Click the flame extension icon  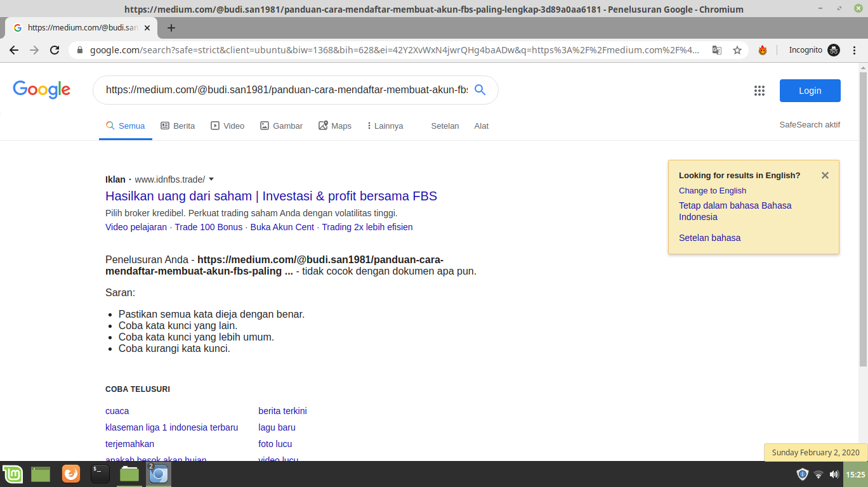point(763,50)
